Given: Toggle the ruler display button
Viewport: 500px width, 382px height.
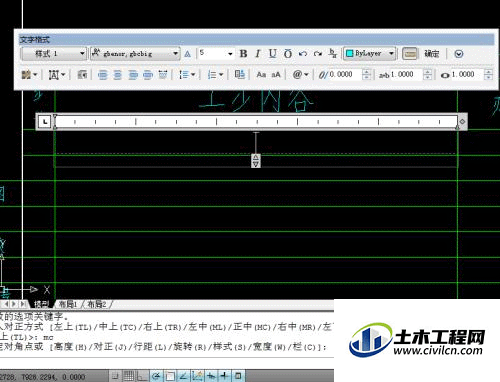Looking at the screenshot, I should point(410,54).
